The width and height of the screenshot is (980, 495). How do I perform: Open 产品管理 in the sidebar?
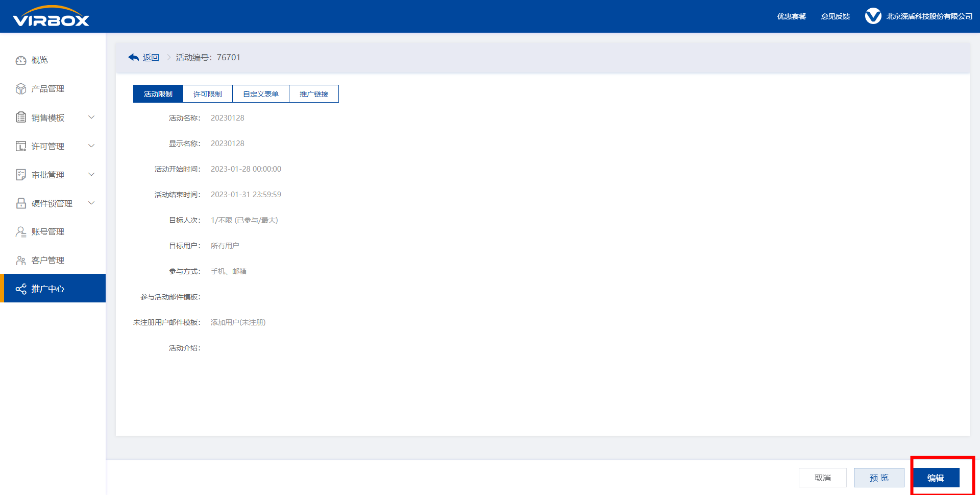click(53, 89)
